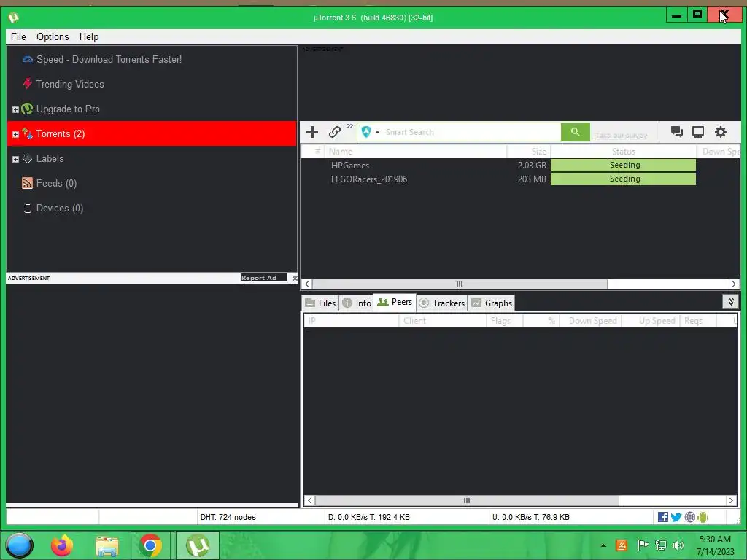The width and height of the screenshot is (747, 560).
Task: Sort torrents by Size column header
Action: (529, 152)
